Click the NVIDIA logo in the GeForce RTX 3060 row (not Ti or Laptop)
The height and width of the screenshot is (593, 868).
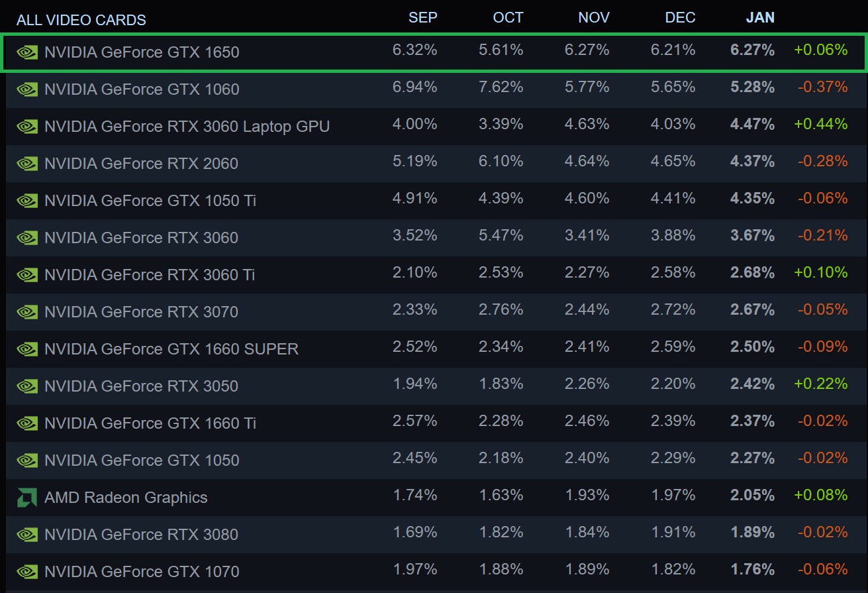pyautogui.click(x=27, y=238)
